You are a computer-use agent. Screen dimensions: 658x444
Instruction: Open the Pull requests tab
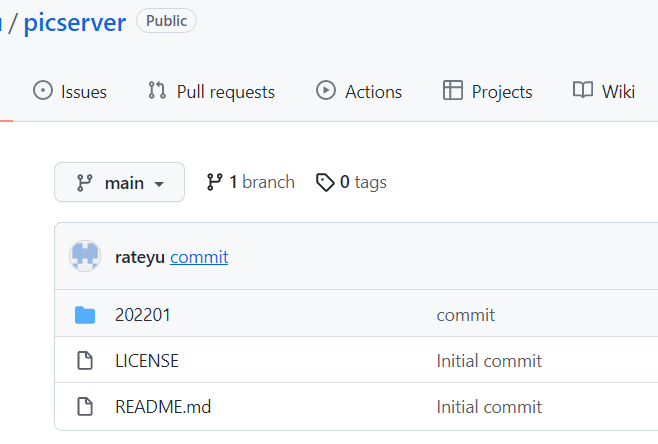[212, 91]
